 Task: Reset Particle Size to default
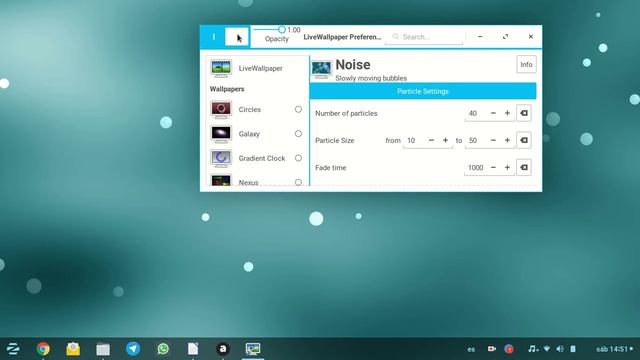[x=524, y=140]
